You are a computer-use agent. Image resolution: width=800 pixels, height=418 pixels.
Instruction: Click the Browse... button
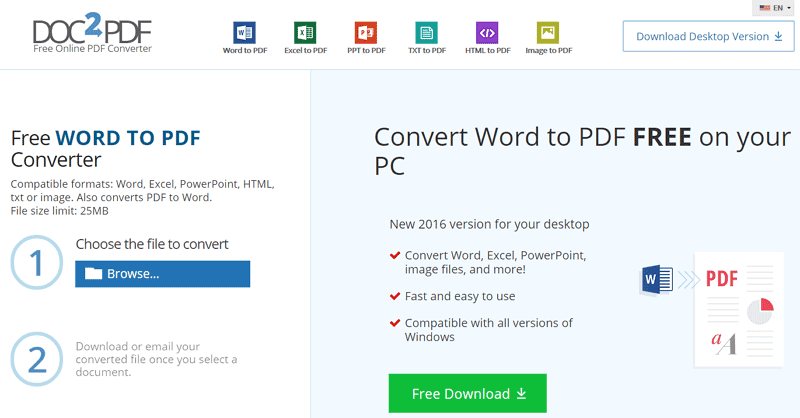pyautogui.click(x=162, y=274)
